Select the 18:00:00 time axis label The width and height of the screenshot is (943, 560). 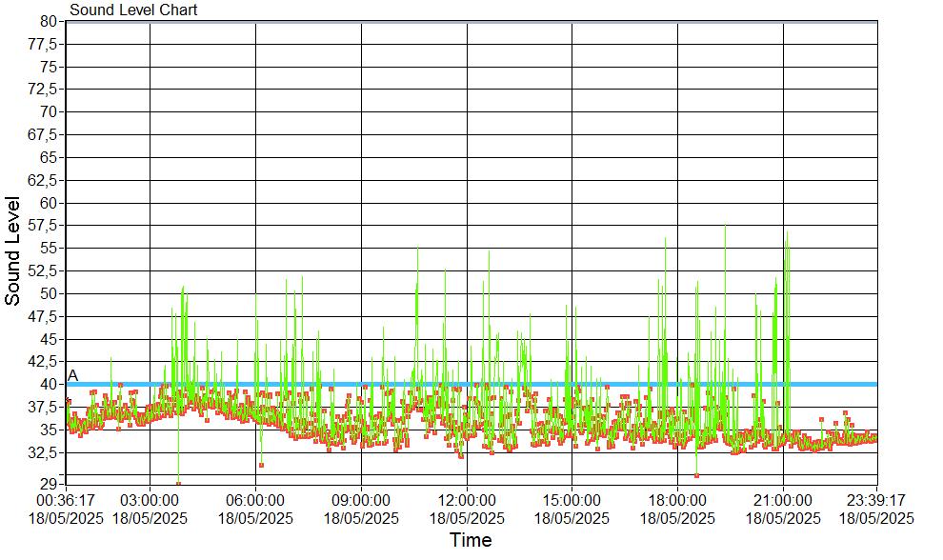(677, 500)
